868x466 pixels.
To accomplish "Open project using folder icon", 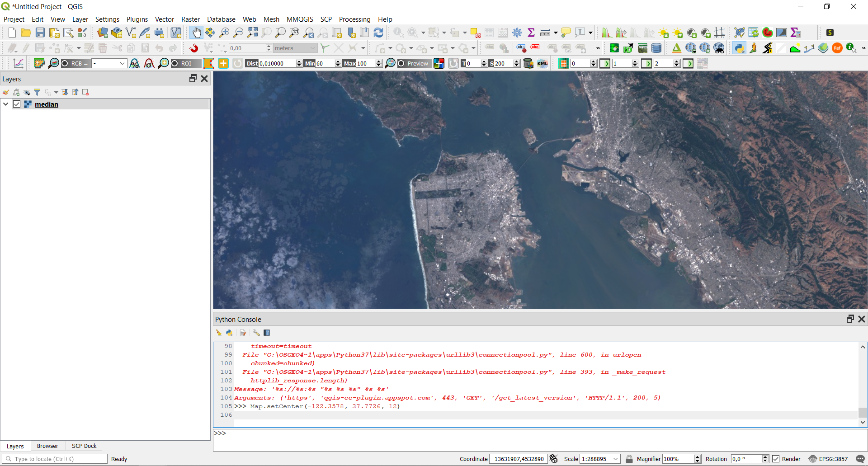I will tap(26, 33).
